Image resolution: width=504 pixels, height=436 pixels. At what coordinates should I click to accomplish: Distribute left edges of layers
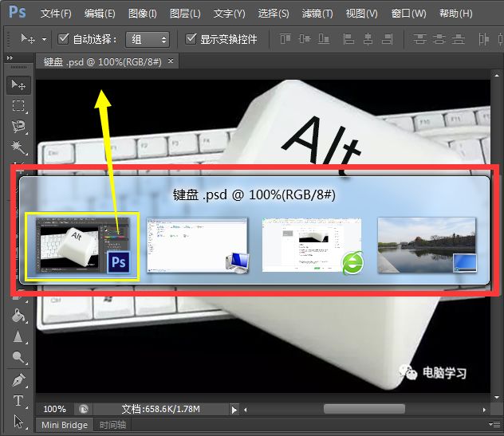[x=483, y=39]
